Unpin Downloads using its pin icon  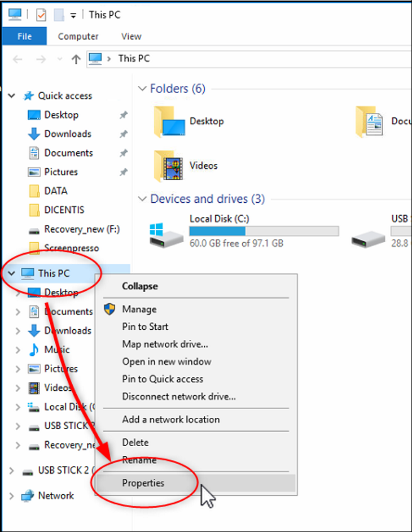[x=123, y=134]
